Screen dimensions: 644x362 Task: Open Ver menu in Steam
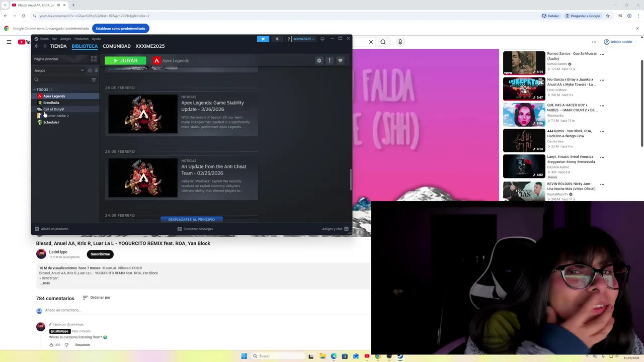(x=54, y=39)
